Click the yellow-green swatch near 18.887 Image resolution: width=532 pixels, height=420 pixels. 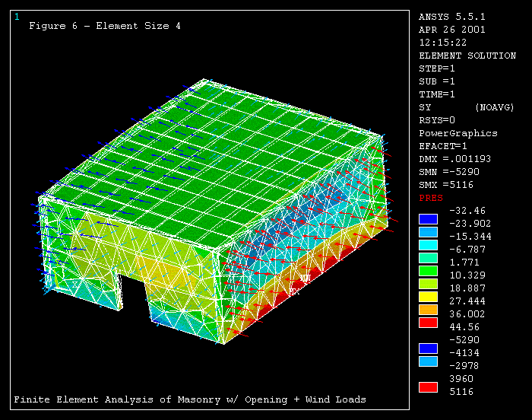(429, 284)
